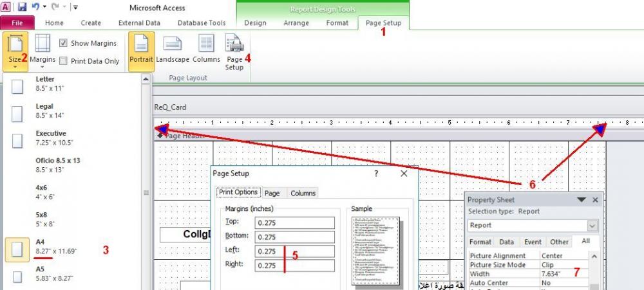Open the Event tab in Property Sheet
The image size is (644, 290).
pos(533,242)
